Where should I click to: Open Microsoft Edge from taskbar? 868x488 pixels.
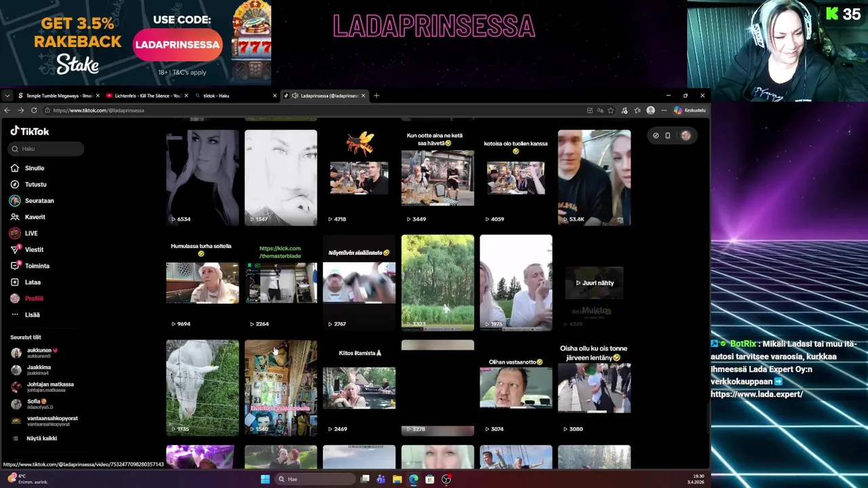413,479
